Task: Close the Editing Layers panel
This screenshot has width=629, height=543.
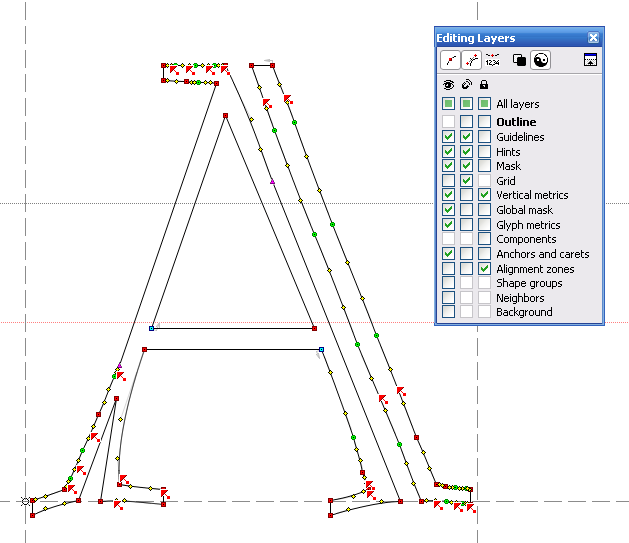Action: click(593, 38)
